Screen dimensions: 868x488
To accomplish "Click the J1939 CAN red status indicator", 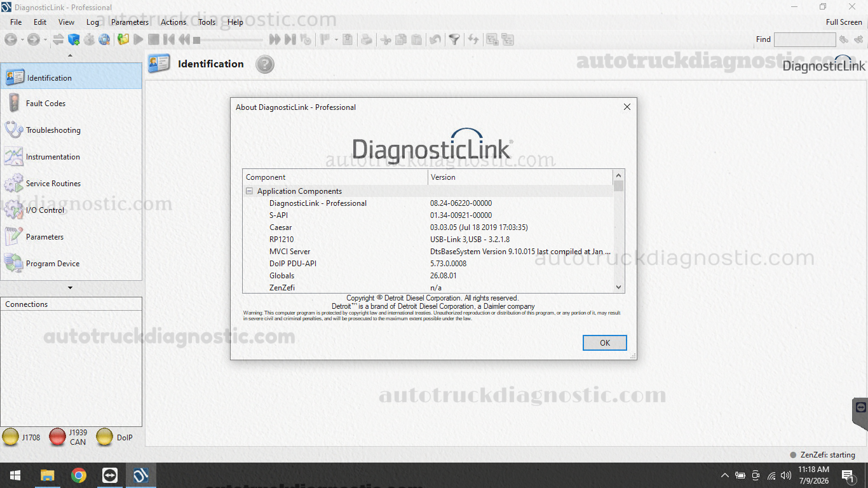I will [x=58, y=437].
